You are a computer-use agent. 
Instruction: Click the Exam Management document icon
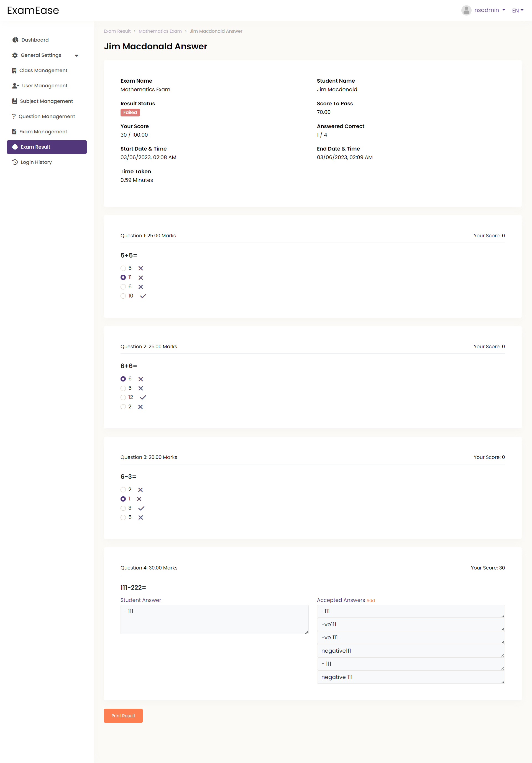pyautogui.click(x=14, y=132)
